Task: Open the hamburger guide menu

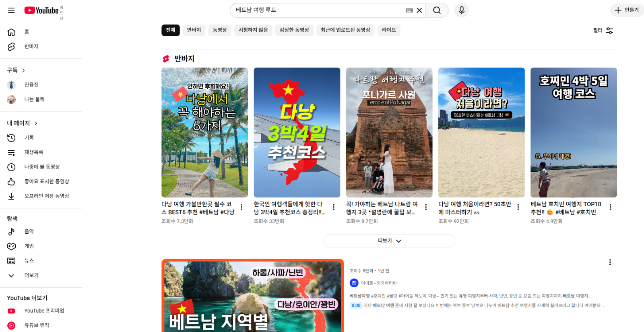Action: tap(11, 10)
